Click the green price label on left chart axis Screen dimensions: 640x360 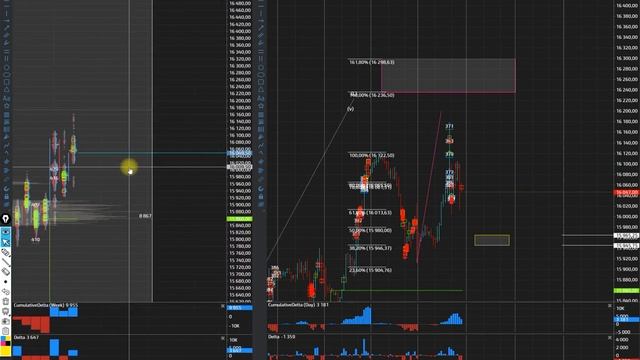(239, 219)
